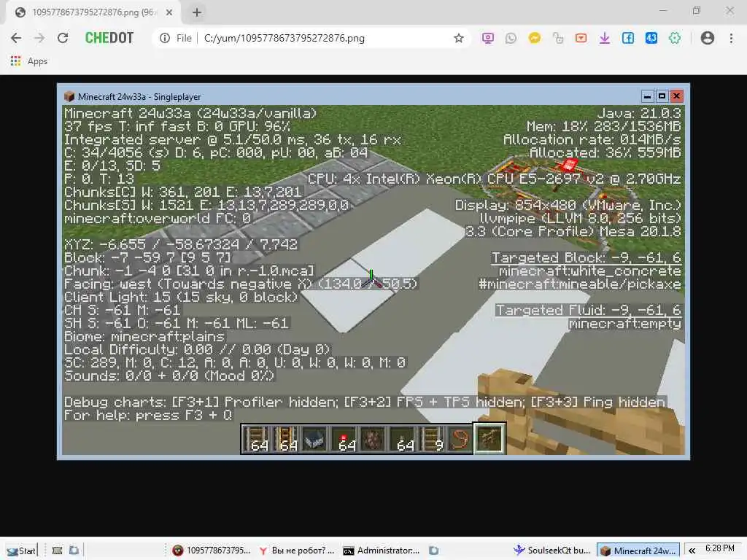Reload the page with the refresh icon
The width and height of the screenshot is (747, 560).
63,38
